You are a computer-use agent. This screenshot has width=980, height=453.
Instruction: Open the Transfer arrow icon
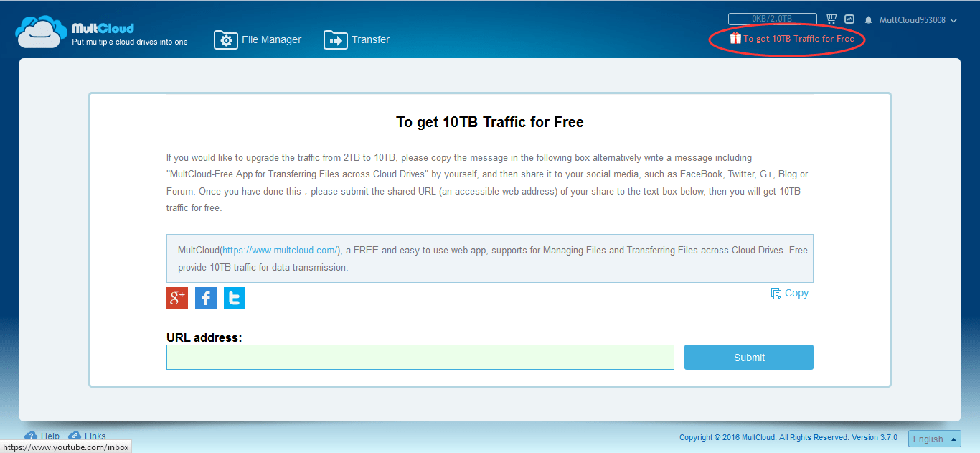(336, 40)
